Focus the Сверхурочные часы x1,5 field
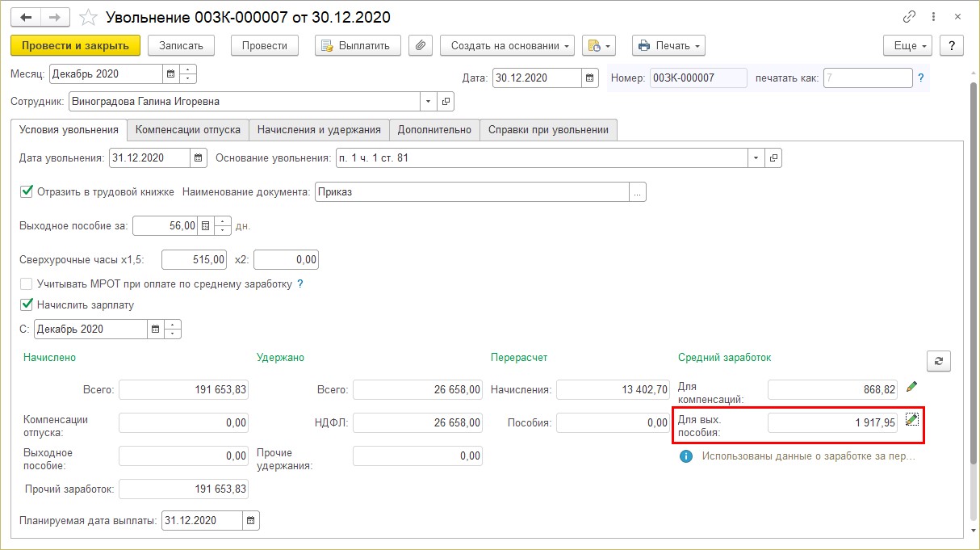 195,260
